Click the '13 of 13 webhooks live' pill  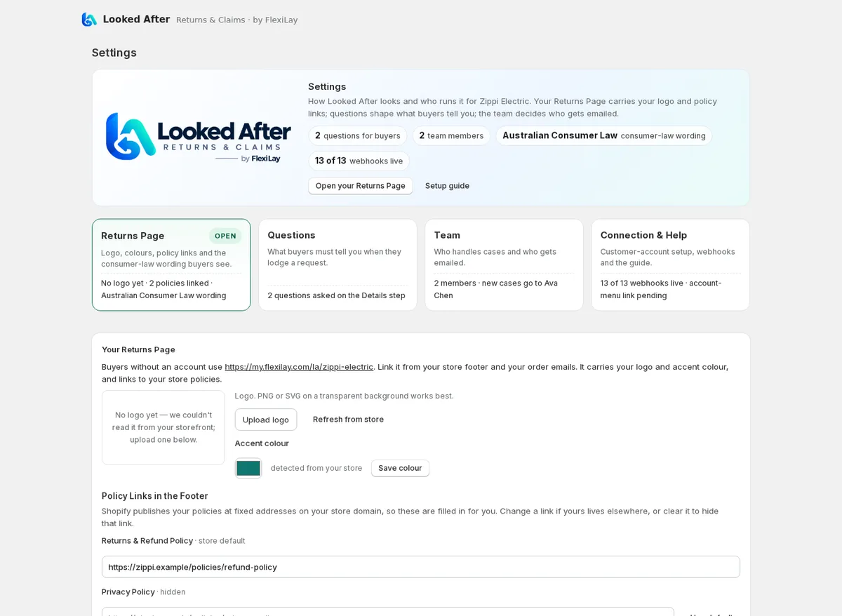pos(359,161)
